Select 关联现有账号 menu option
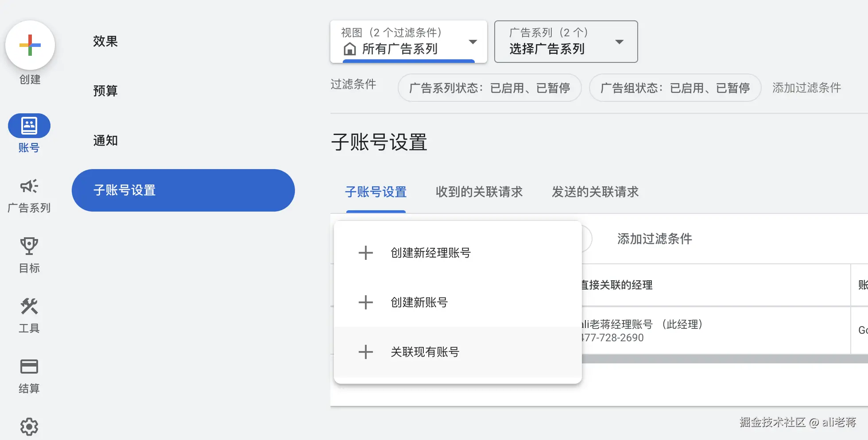 click(x=458, y=352)
